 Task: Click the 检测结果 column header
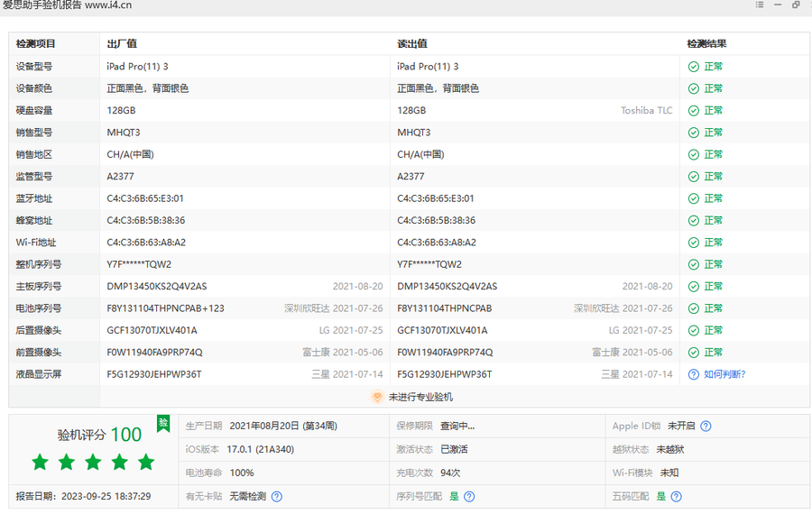click(706, 43)
